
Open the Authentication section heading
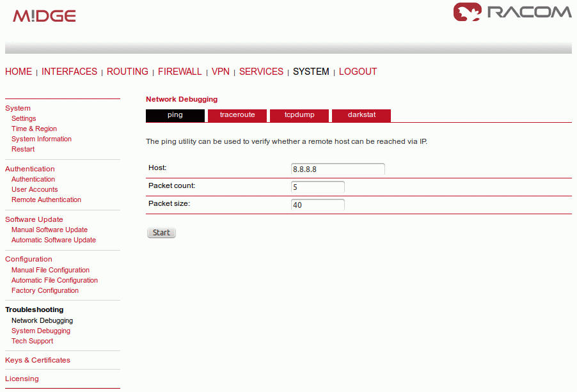point(30,169)
